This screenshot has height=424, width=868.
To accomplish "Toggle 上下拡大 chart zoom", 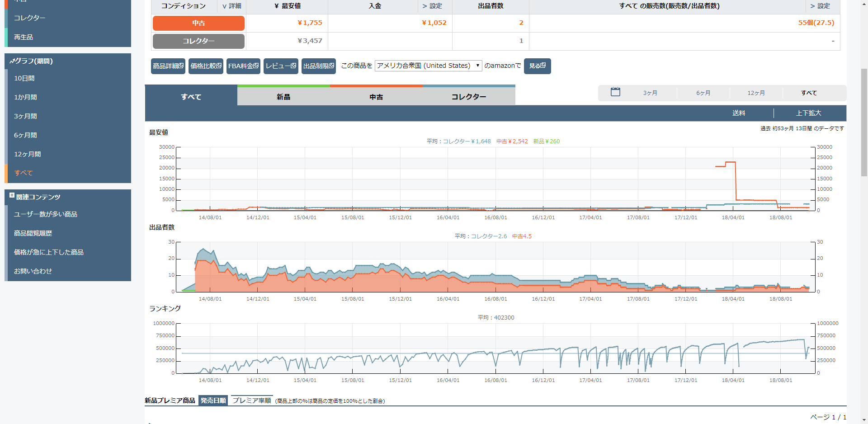I will (x=808, y=113).
